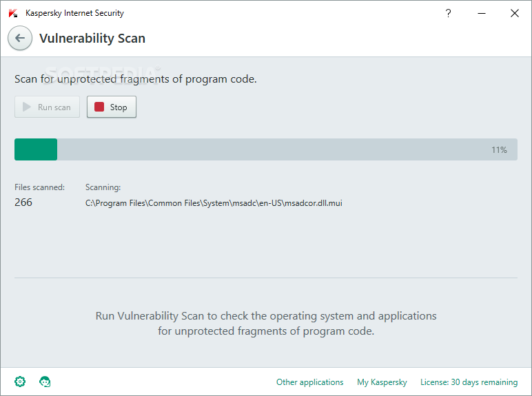Click the Kaspersky logo in title bar
Image resolution: width=532 pixels, height=396 pixels.
13,13
